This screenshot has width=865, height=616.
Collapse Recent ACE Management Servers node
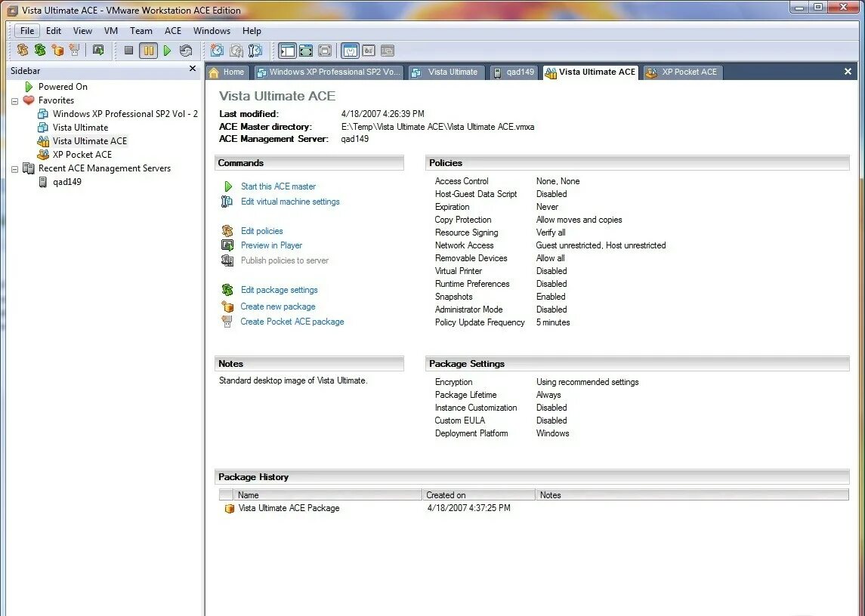(15, 169)
